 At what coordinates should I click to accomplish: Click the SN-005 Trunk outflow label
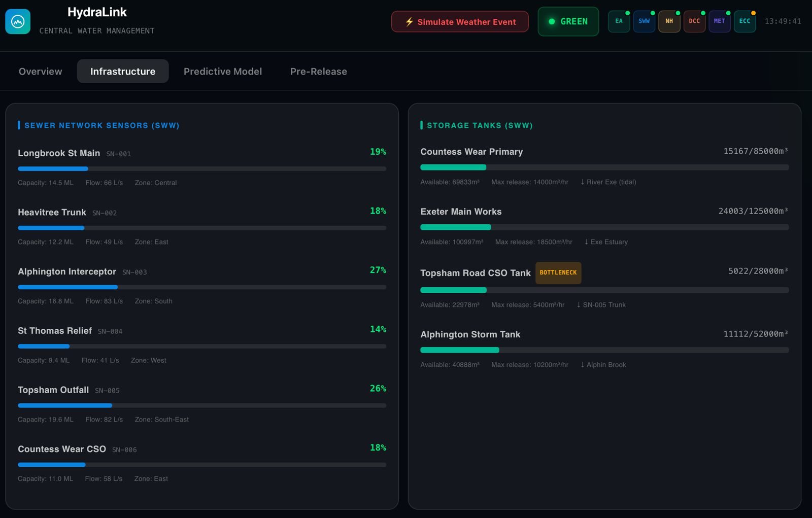point(601,305)
